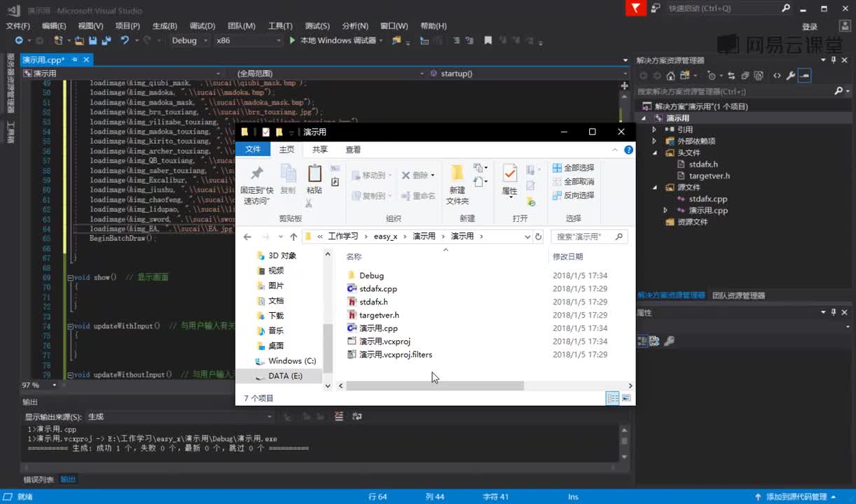Open Properties wrench icon in Solution Explorer
This screenshot has width=856, height=504.
click(791, 76)
